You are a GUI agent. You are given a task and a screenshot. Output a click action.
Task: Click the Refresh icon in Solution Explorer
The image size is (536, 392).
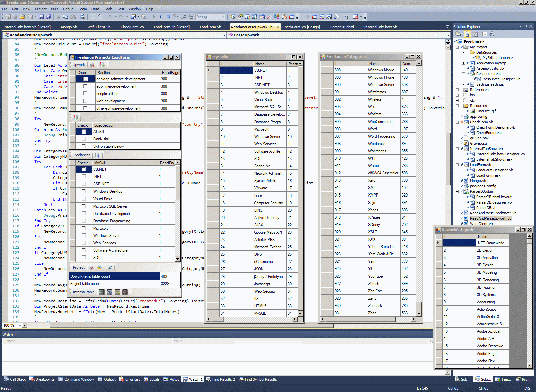pyautogui.click(x=475, y=34)
